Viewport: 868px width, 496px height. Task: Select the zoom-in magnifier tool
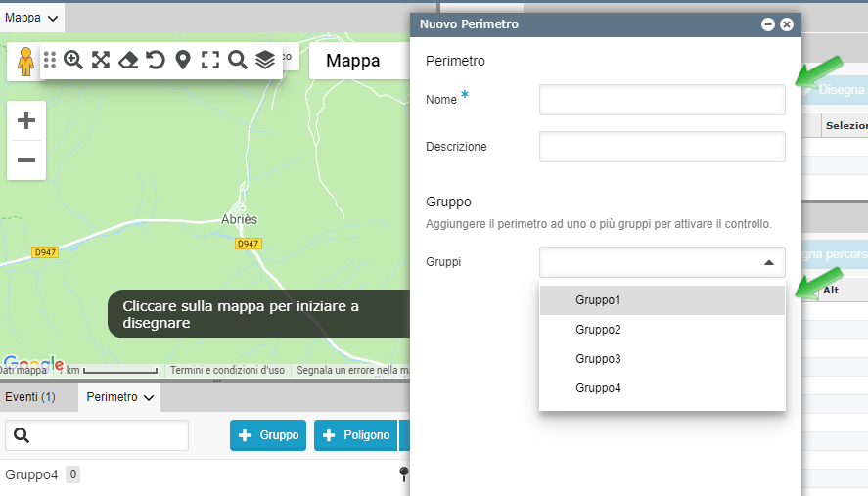(x=73, y=60)
